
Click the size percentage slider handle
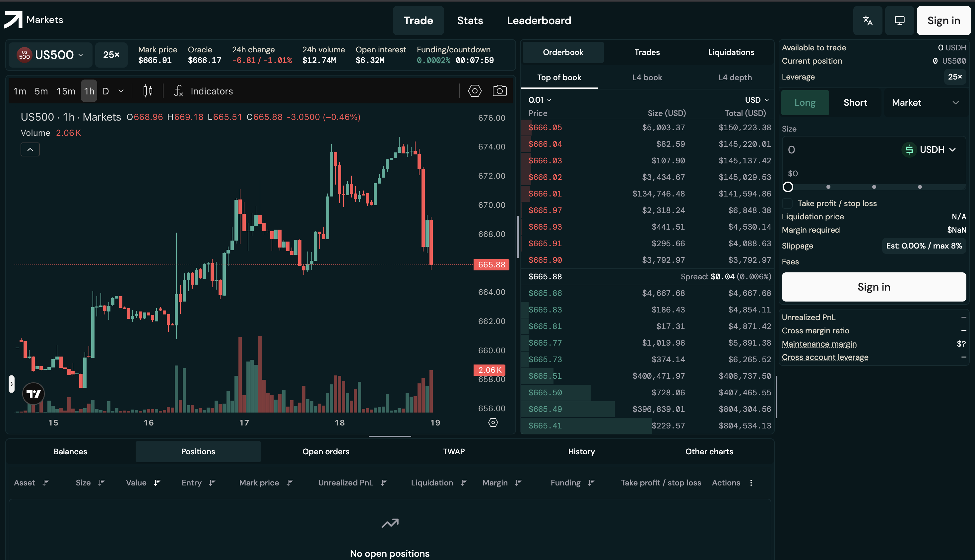[788, 187]
